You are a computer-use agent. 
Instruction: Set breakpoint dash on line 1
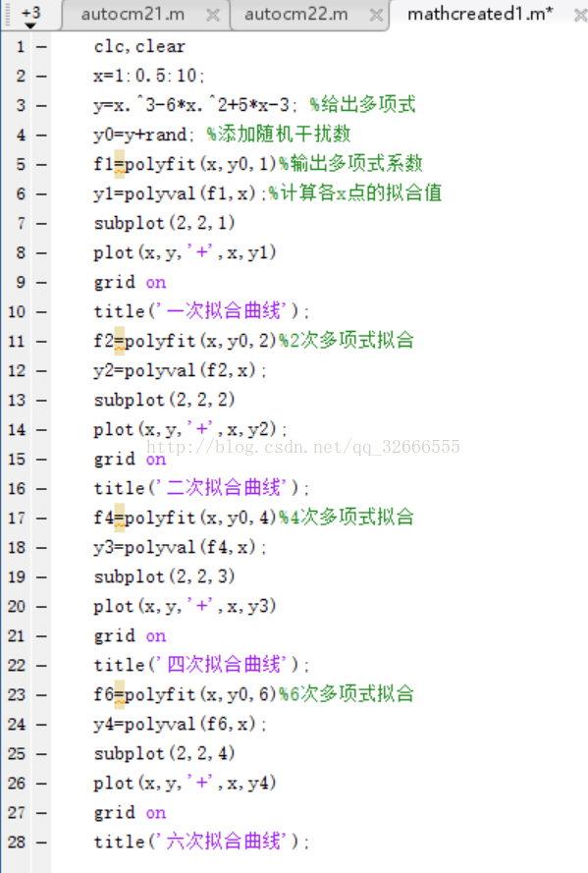click(x=41, y=47)
